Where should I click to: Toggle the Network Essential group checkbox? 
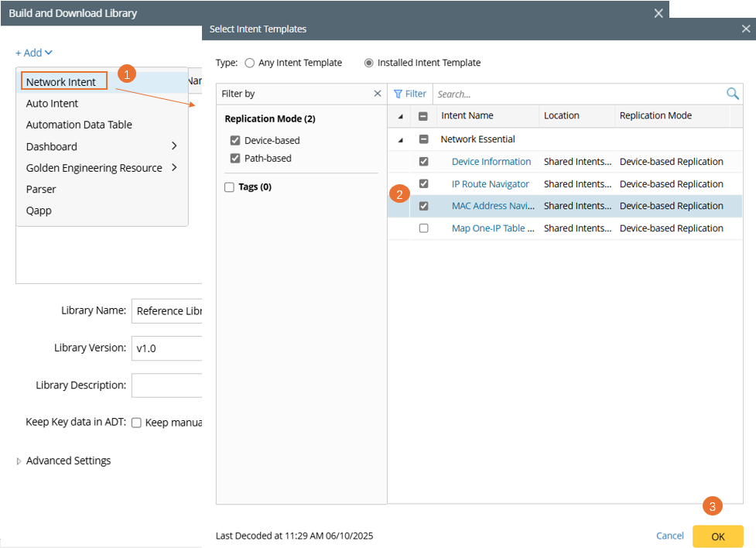[x=423, y=139]
